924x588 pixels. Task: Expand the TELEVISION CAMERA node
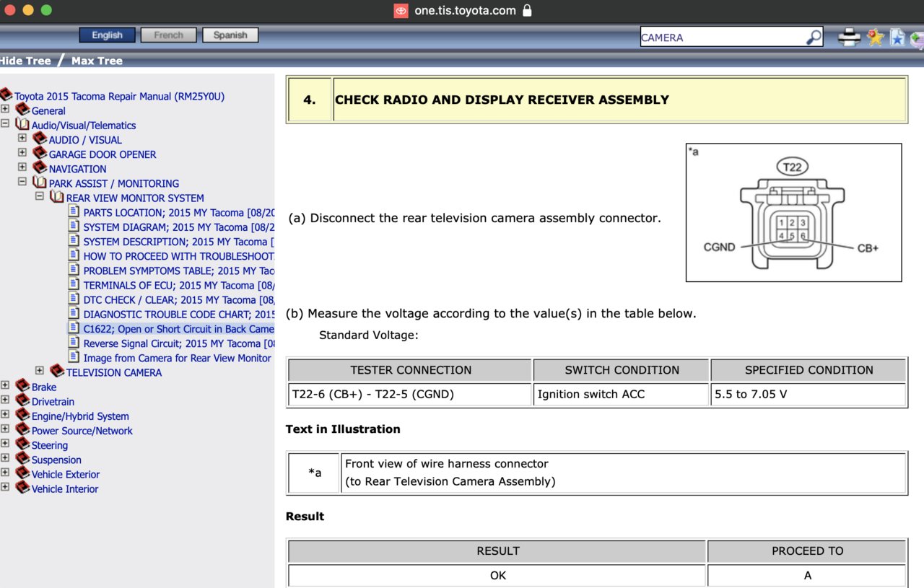(x=40, y=371)
